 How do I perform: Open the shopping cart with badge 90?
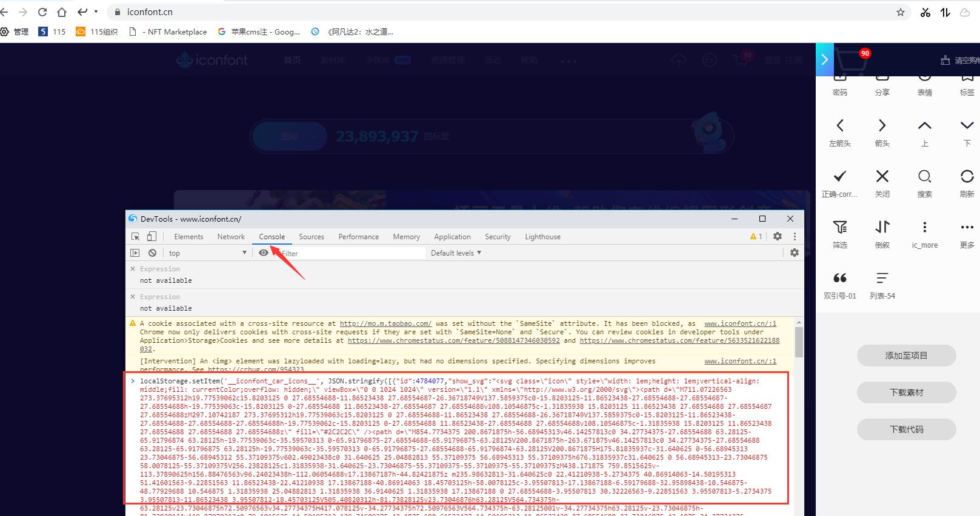(852, 61)
